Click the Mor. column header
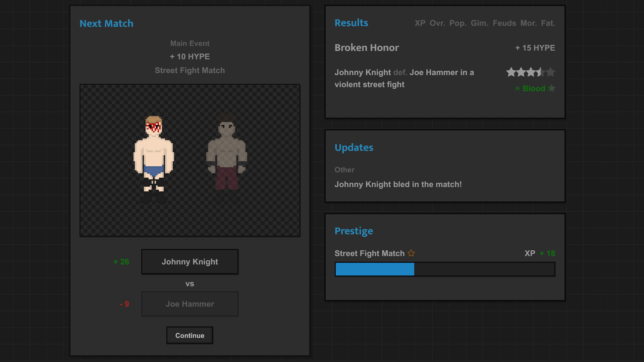This screenshot has width=644, height=362. [528, 23]
